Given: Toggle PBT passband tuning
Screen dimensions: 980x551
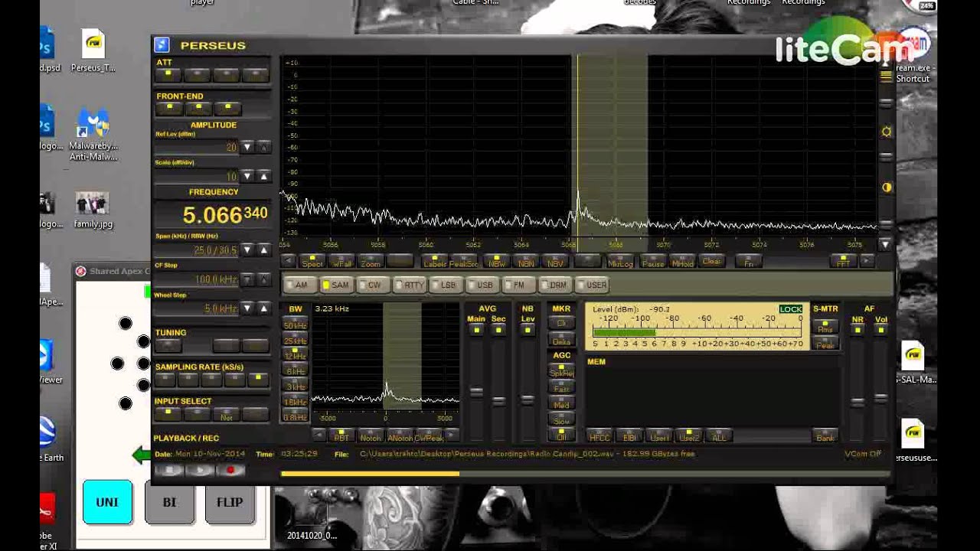Looking at the screenshot, I should [x=341, y=436].
